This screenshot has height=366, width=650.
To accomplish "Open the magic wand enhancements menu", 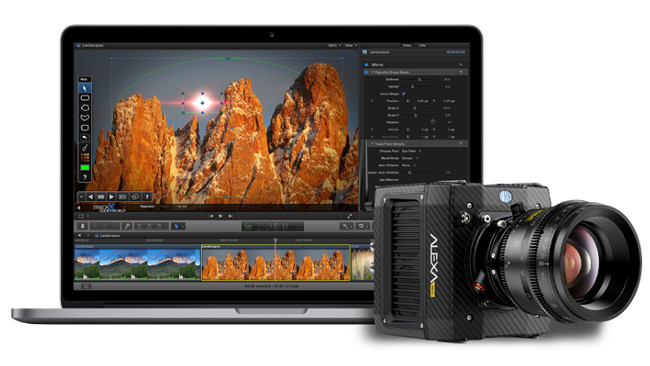I will point(346,226).
